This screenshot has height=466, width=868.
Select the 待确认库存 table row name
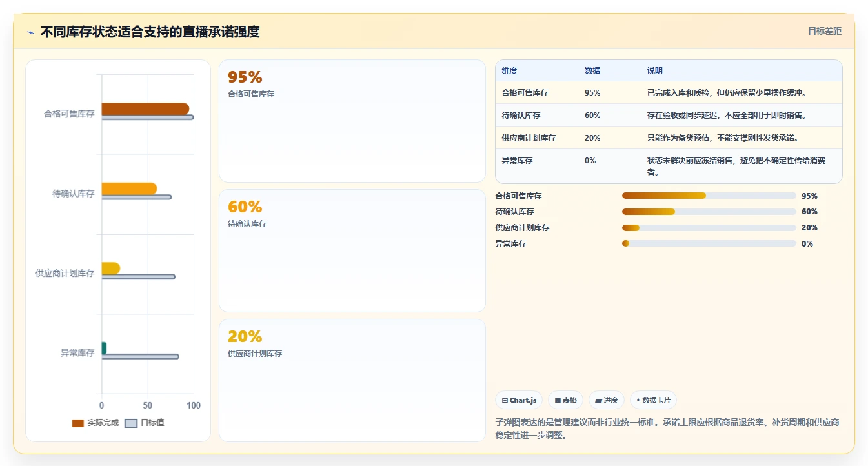521,116
